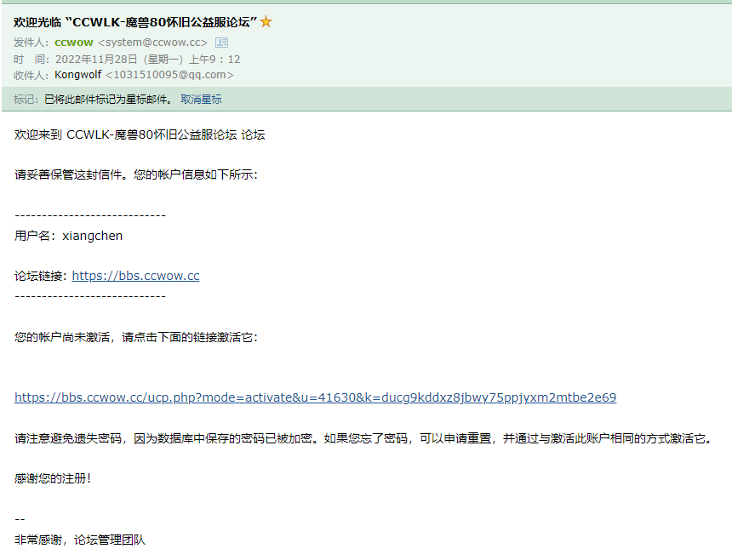Click the account activation link in the email body
This screenshot has width=732, height=560.
pyautogui.click(x=315, y=397)
